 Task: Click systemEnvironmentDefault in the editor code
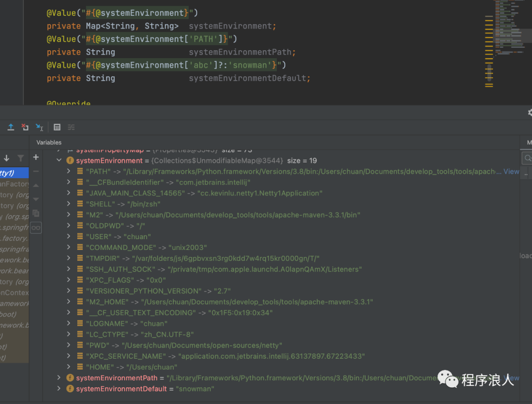(248, 78)
